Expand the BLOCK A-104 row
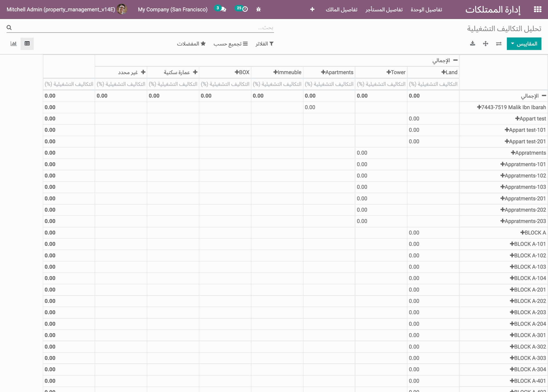 pyautogui.click(x=528, y=278)
